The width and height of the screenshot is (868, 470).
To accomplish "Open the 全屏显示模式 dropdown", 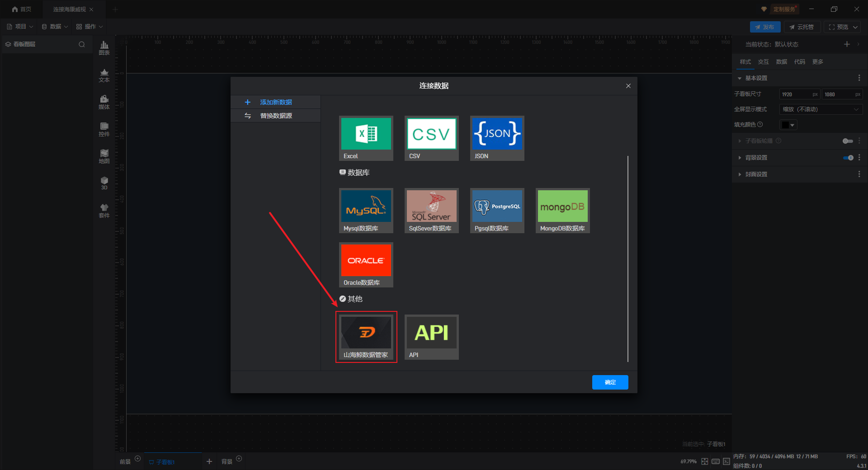I will (821, 109).
